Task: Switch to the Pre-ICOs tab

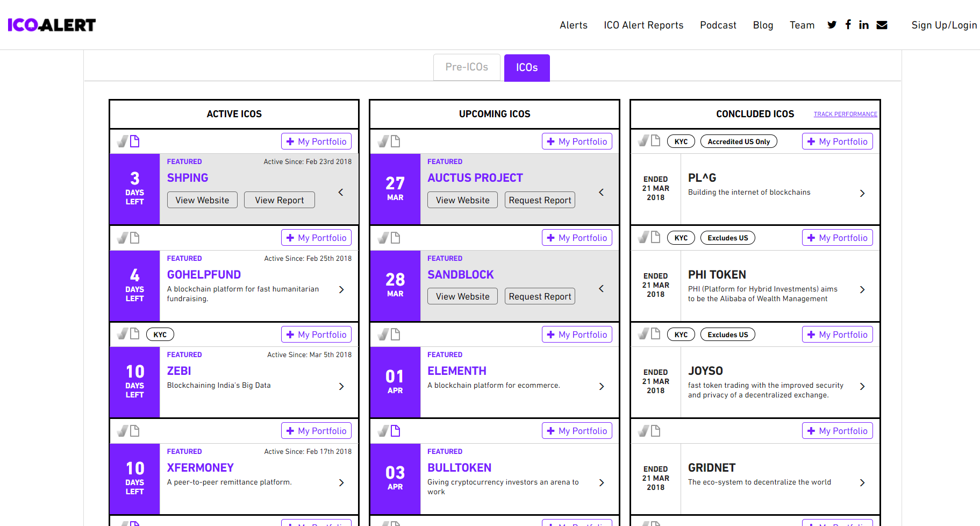Action: pyautogui.click(x=467, y=67)
